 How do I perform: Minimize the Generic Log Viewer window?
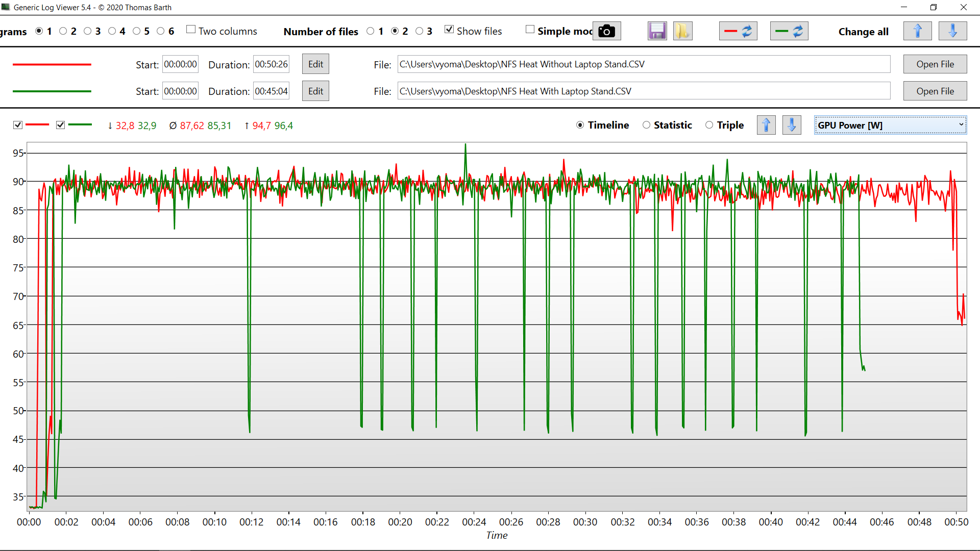point(904,7)
